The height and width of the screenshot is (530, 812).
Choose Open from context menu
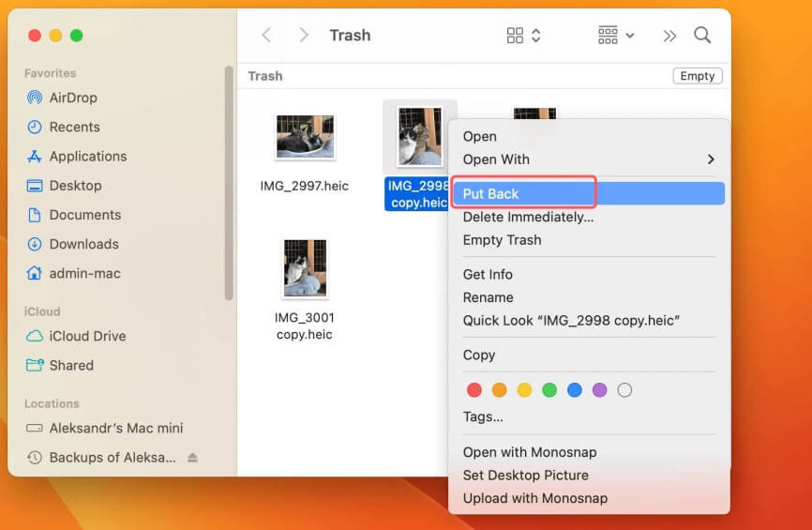[479, 136]
